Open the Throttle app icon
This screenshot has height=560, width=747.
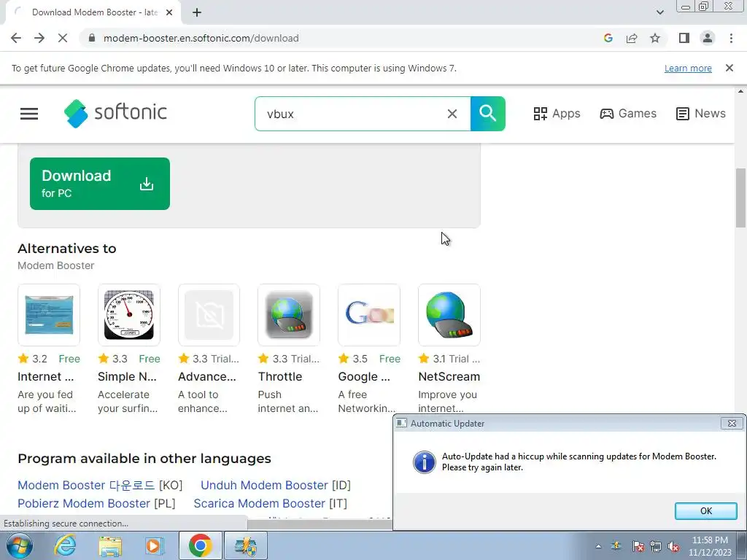(x=289, y=315)
